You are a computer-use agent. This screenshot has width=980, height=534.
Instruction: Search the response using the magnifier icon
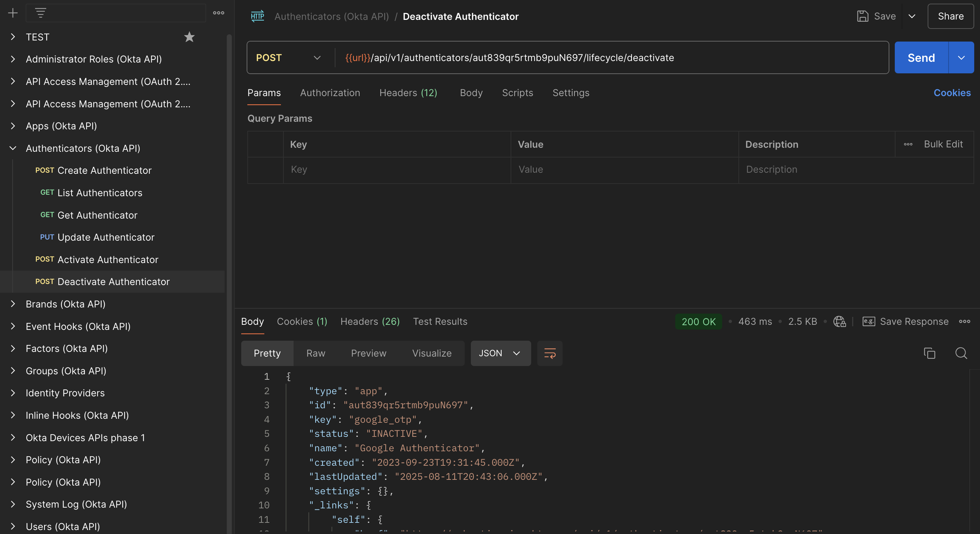962,353
